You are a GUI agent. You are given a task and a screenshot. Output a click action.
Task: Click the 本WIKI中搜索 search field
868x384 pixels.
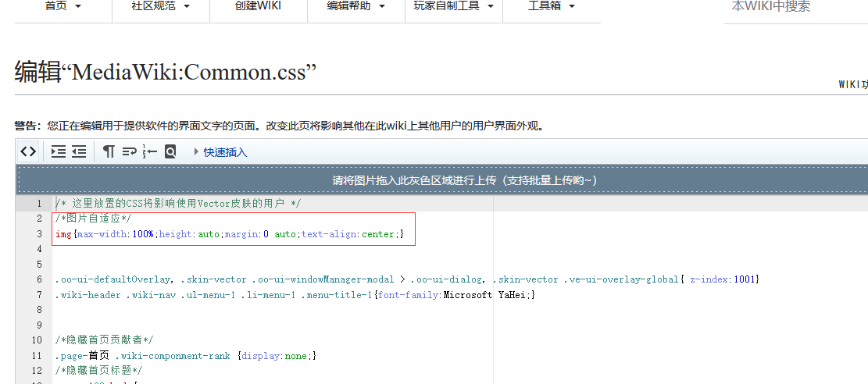point(793,7)
